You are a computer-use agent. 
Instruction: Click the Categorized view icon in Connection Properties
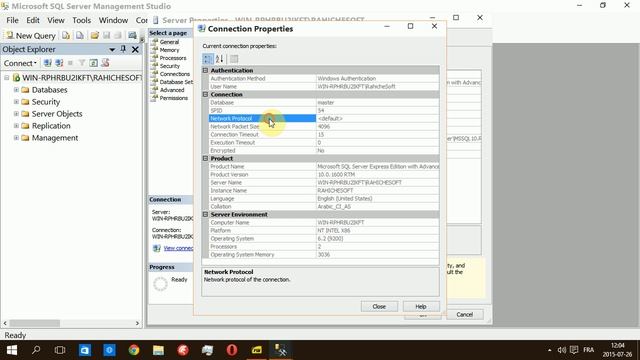208,59
